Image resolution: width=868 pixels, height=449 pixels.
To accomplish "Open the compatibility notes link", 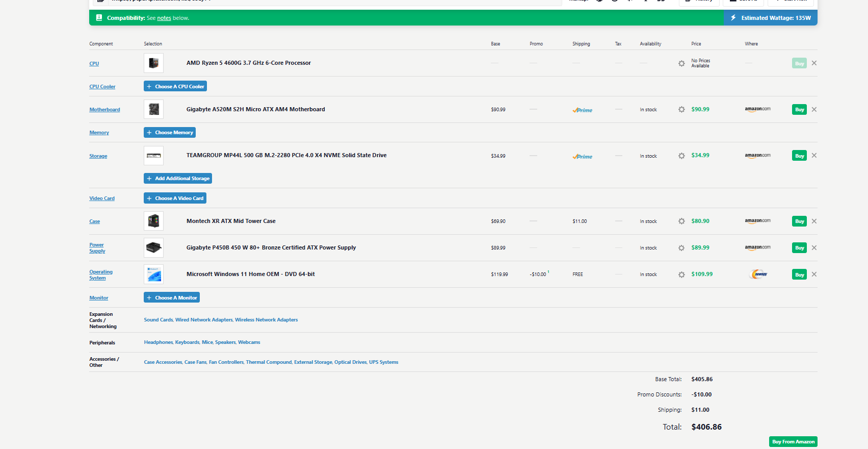I will 164,18.
